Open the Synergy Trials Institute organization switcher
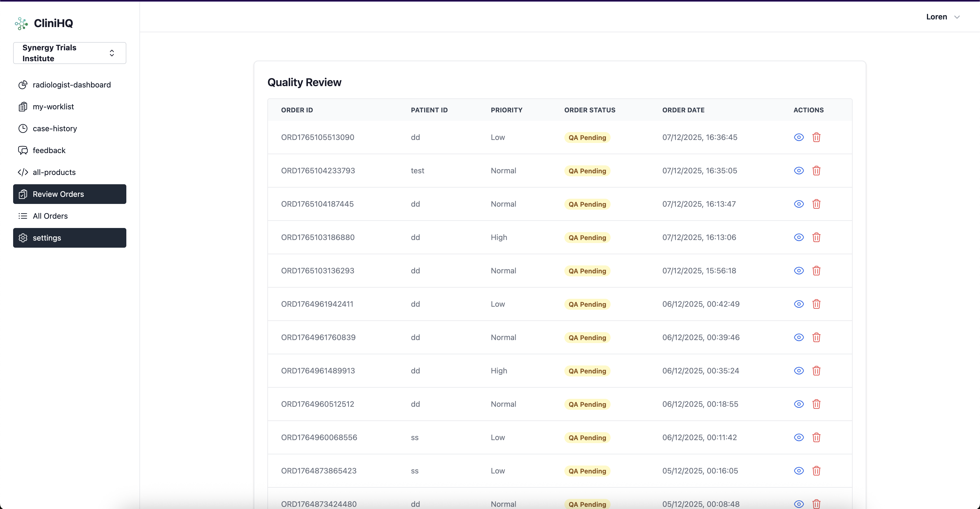The width and height of the screenshot is (980, 509). (x=69, y=53)
